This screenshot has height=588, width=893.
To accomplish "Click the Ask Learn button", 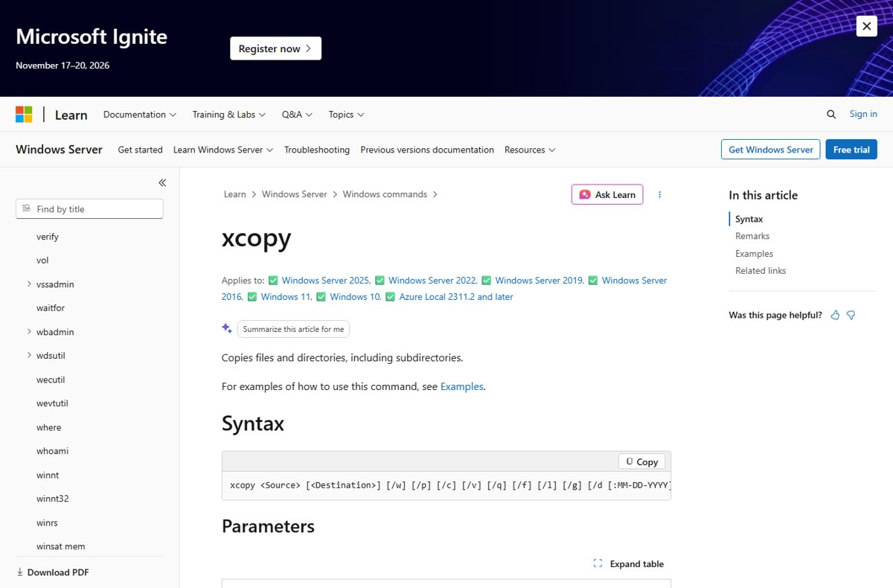I will coord(607,194).
